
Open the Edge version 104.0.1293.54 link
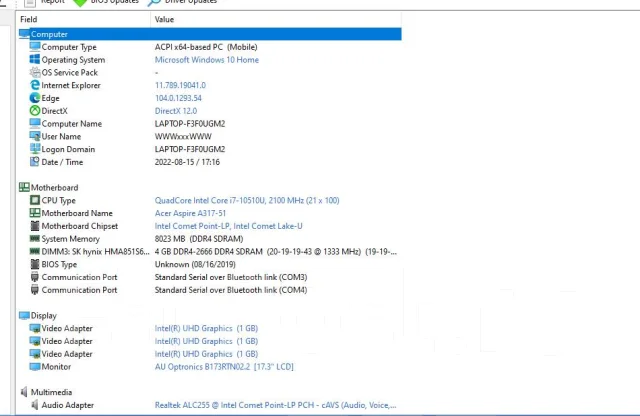pyautogui.click(x=178, y=98)
